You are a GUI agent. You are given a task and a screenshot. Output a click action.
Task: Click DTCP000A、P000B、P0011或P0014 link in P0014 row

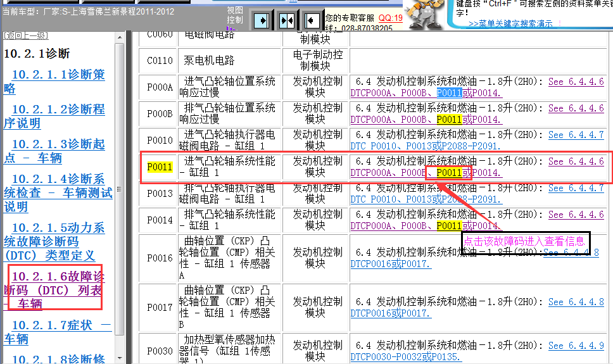[426, 226]
